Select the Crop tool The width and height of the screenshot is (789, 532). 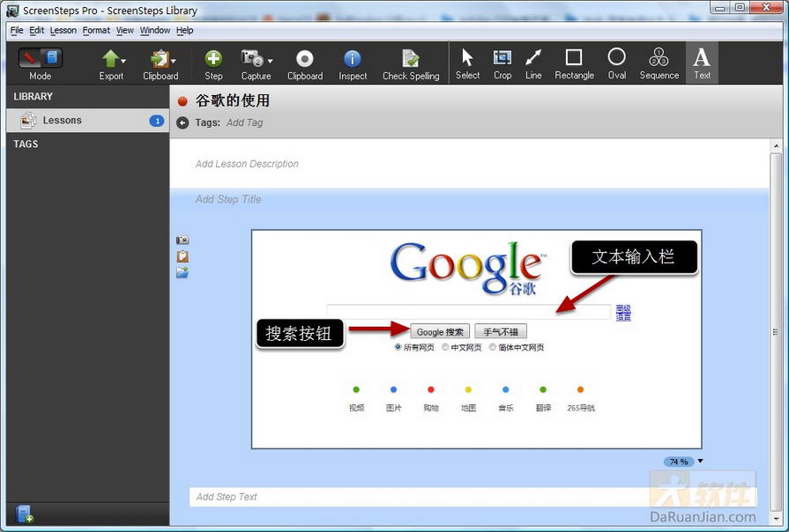coord(502,62)
